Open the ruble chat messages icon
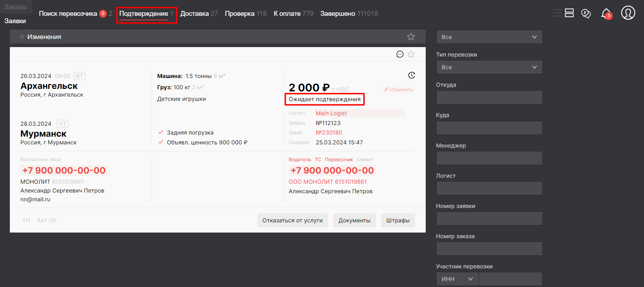Screen dimensions: 644x287 586,13
